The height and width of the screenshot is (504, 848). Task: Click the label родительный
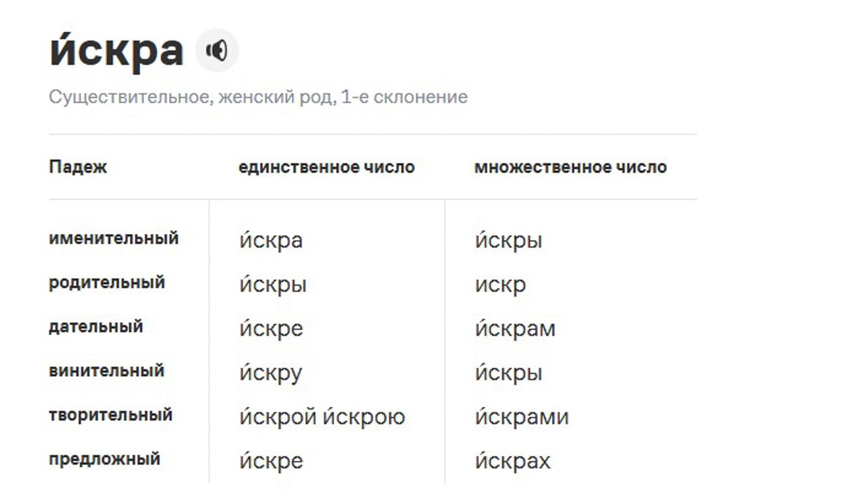[x=106, y=282]
